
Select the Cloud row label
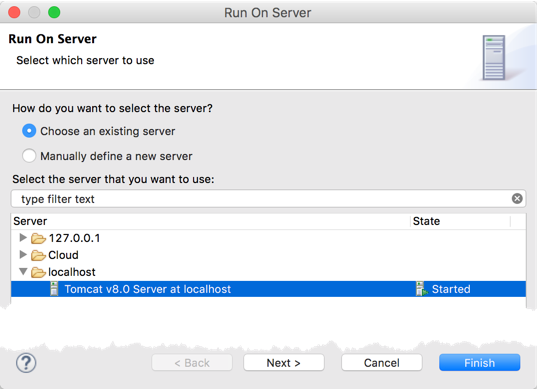click(63, 255)
